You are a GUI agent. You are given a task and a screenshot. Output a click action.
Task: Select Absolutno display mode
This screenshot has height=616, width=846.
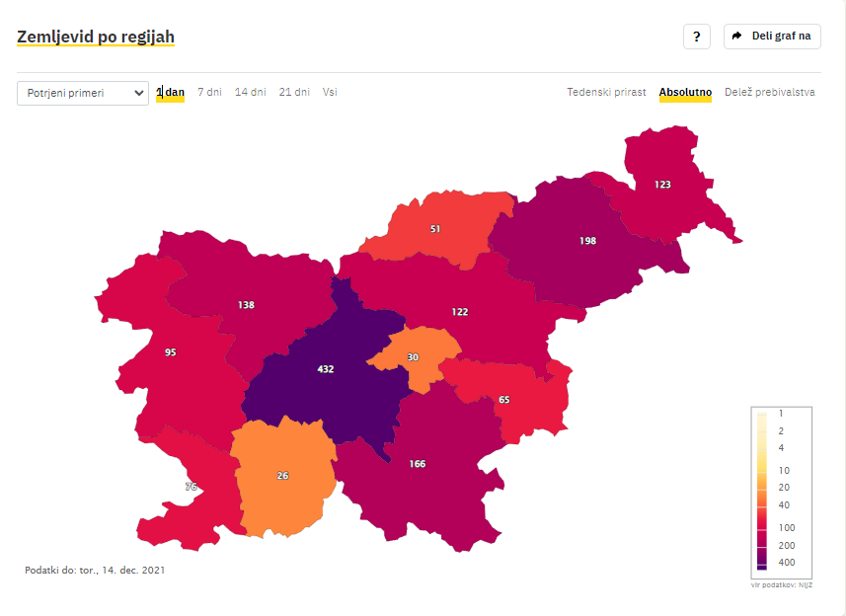coord(685,92)
